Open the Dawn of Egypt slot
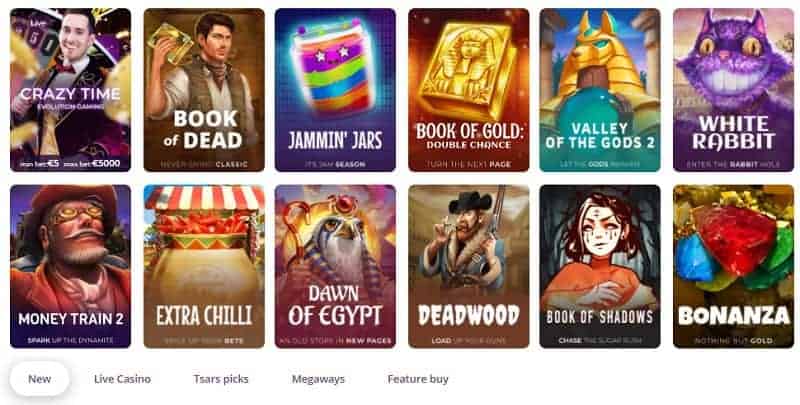The image size is (800, 405). click(x=335, y=266)
